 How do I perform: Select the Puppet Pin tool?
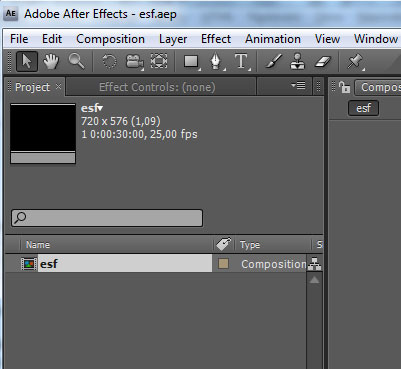coord(355,61)
